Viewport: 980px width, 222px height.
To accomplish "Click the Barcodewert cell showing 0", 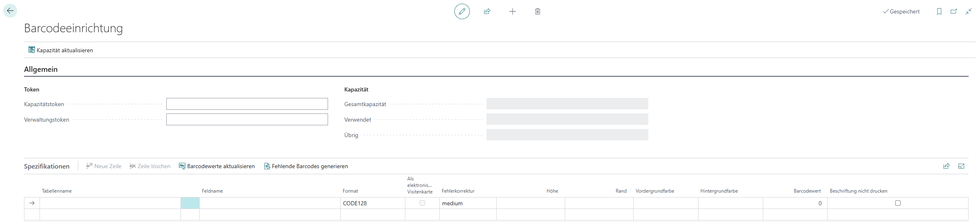I will click(x=795, y=203).
